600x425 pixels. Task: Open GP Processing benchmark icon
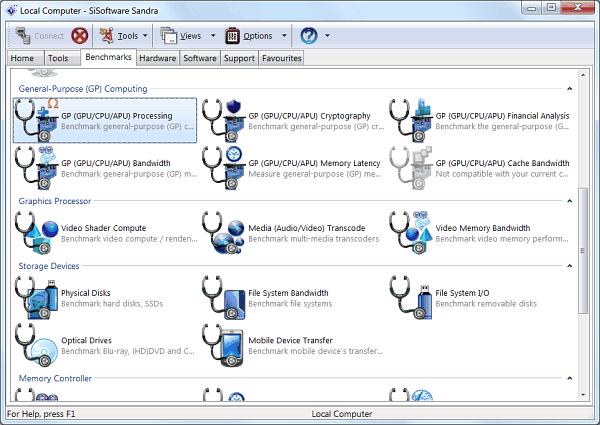point(36,120)
